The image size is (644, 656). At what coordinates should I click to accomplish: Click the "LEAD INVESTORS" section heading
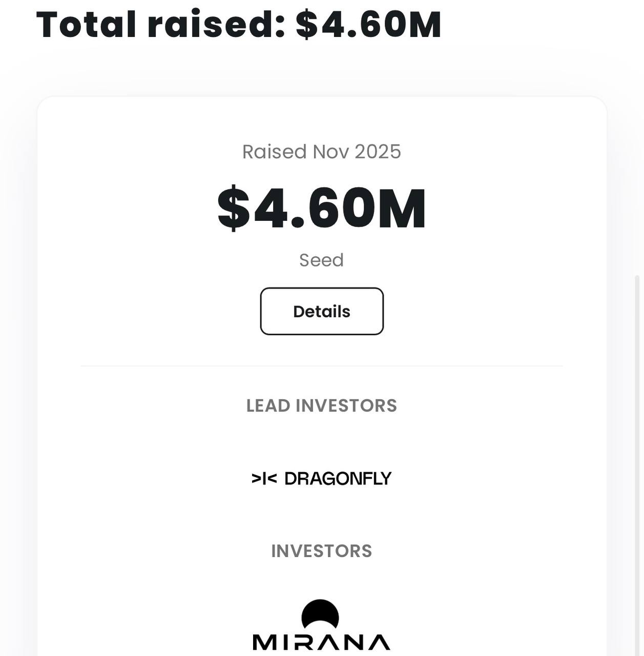point(321,406)
